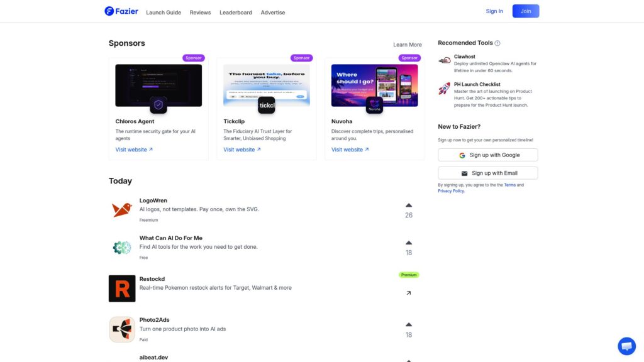The width and height of the screenshot is (644, 362).
Task: Click the LogoWren tagline text
Action: coord(199,209)
